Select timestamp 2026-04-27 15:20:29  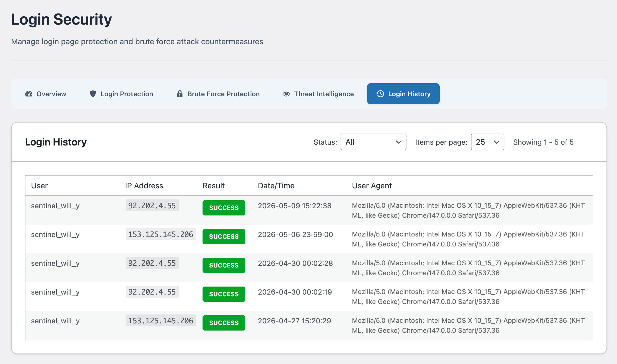[294, 321]
